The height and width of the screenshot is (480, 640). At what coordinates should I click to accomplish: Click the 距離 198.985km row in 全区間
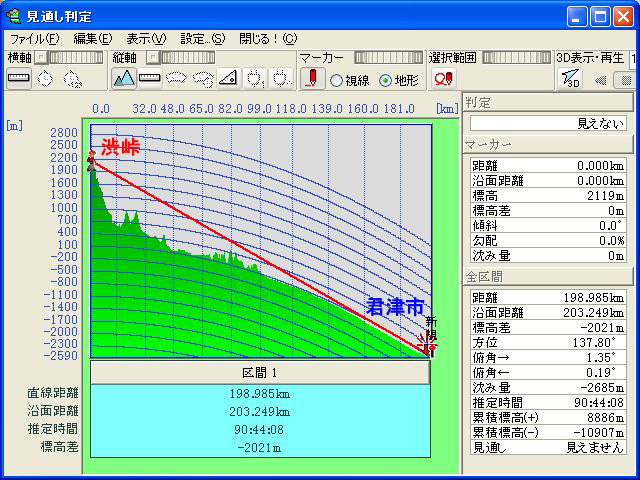(548, 298)
